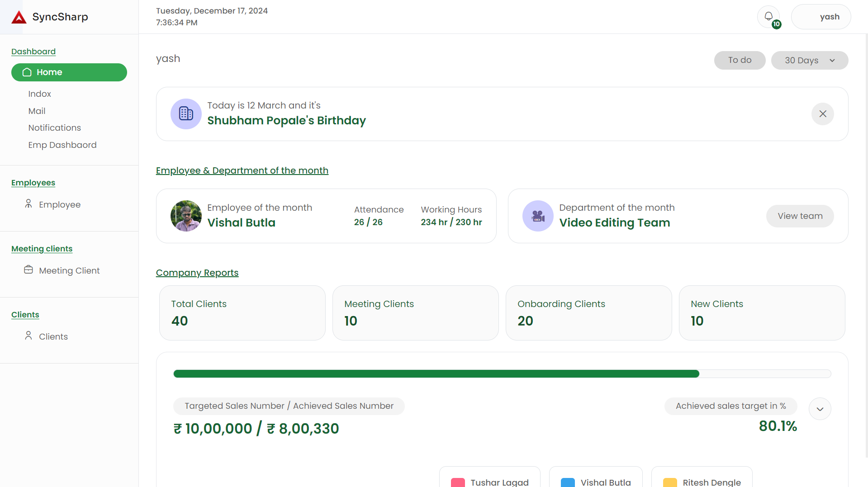Open the 30 Days period dropdown

point(809,61)
